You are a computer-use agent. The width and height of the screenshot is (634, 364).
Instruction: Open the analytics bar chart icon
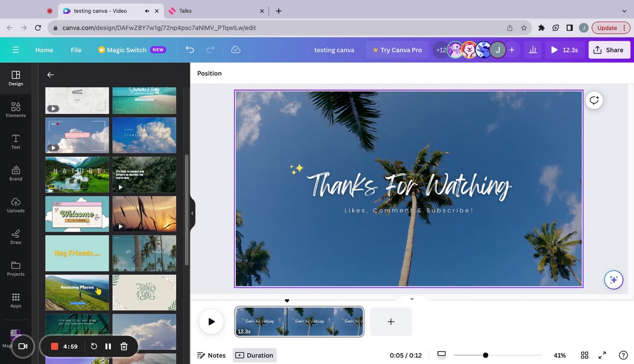click(x=533, y=50)
